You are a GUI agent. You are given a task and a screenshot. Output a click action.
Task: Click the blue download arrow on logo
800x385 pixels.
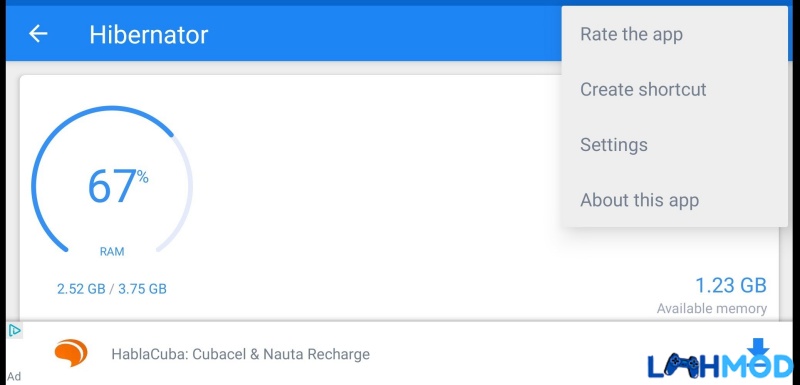(x=759, y=347)
